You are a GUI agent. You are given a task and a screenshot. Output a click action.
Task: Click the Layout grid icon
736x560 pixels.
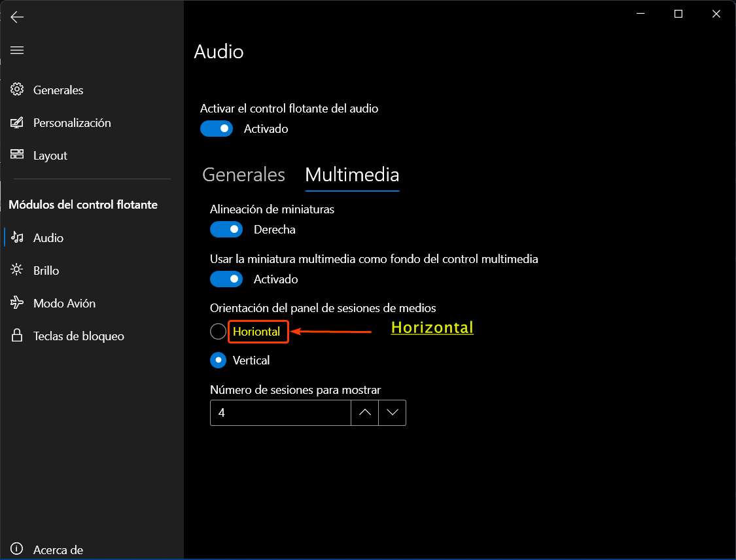tap(17, 154)
